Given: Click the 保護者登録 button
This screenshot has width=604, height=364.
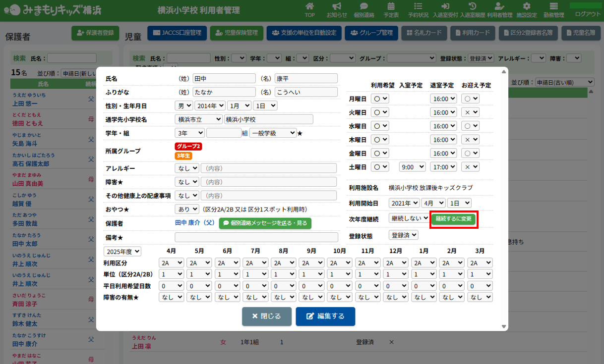Looking at the screenshot, I should (x=96, y=33).
